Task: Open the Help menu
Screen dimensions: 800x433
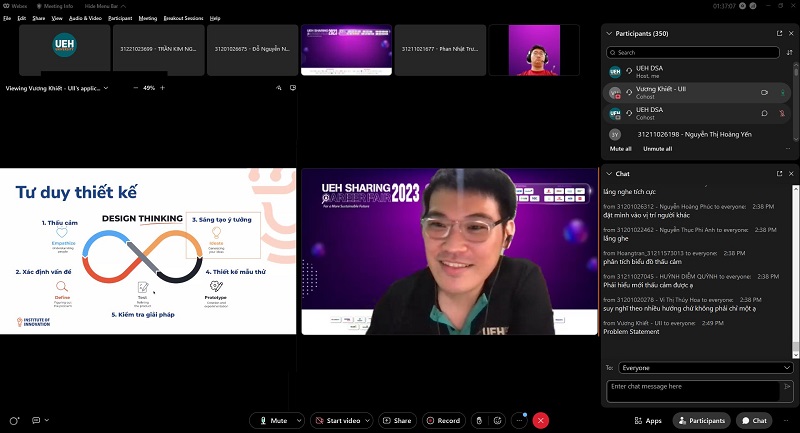Action: point(215,18)
